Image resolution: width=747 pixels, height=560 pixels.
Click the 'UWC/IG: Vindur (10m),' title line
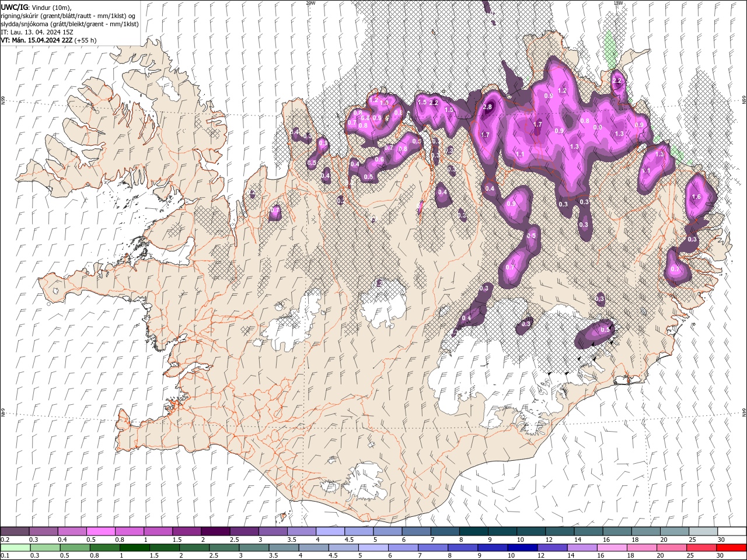[36, 7]
